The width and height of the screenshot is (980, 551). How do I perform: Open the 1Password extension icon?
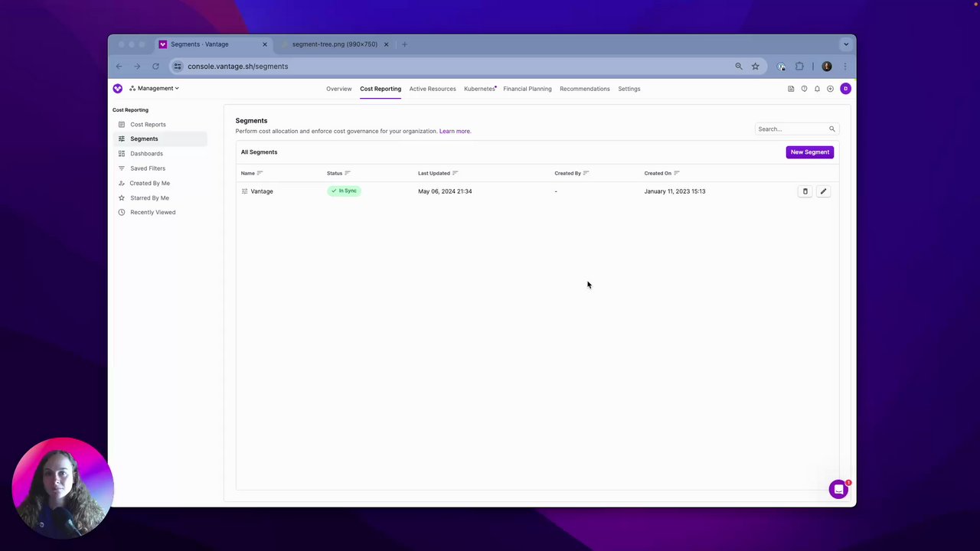click(781, 67)
